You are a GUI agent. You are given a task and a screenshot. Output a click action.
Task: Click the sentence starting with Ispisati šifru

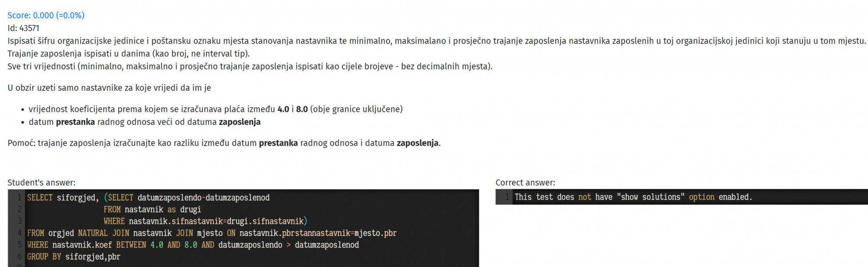click(437, 41)
